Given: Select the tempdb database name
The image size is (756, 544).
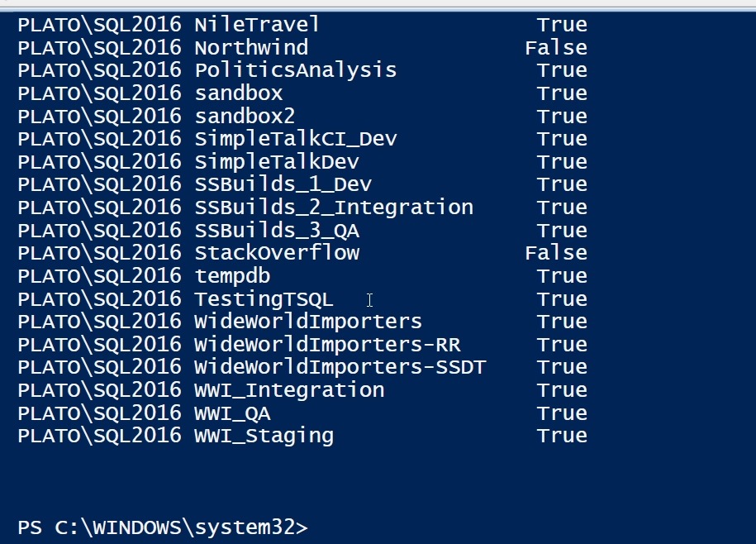Looking at the screenshot, I should [x=232, y=276].
